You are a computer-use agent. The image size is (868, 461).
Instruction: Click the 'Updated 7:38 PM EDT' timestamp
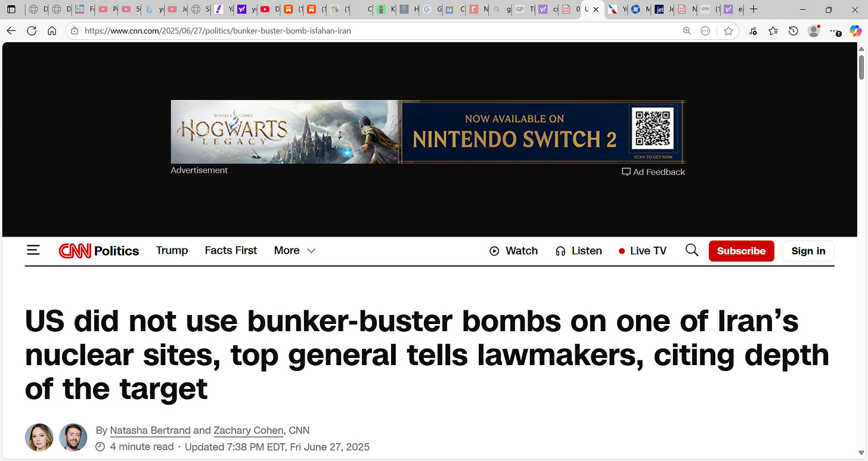pos(277,447)
